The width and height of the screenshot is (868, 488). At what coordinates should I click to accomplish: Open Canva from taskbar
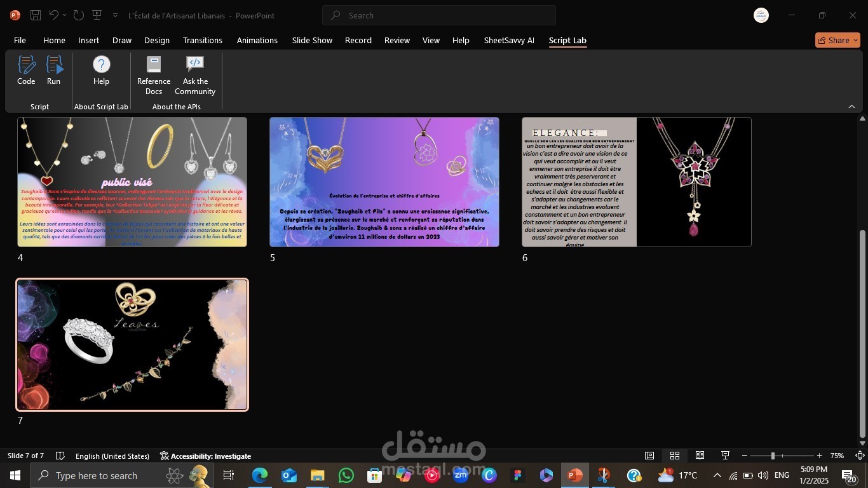(x=489, y=475)
